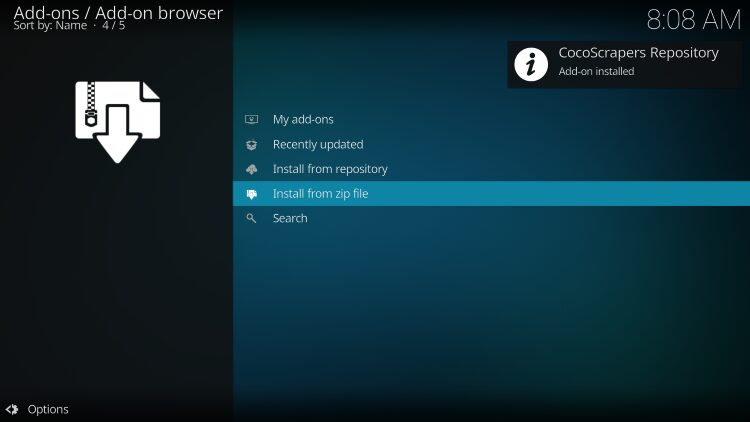Click the Install from zip file icon

click(x=252, y=194)
